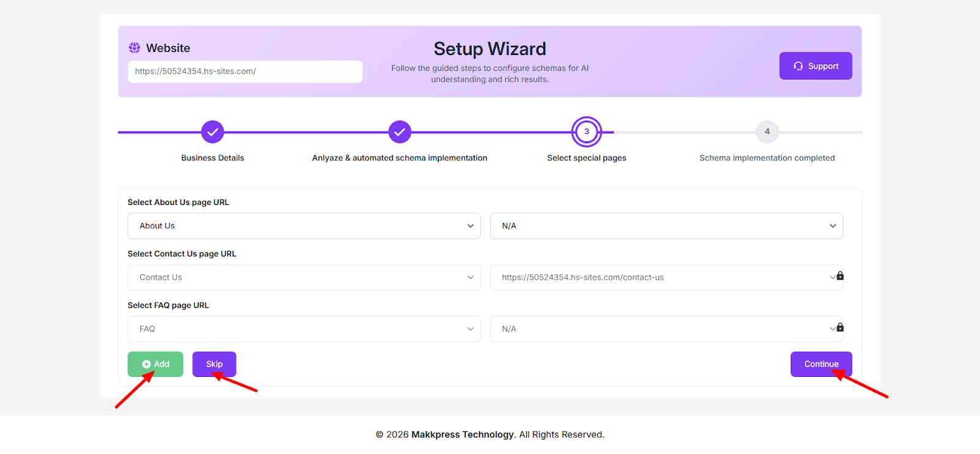This screenshot has height=454, width=980.
Task: Open the About Us page type dropdown
Action: click(x=304, y=226)
